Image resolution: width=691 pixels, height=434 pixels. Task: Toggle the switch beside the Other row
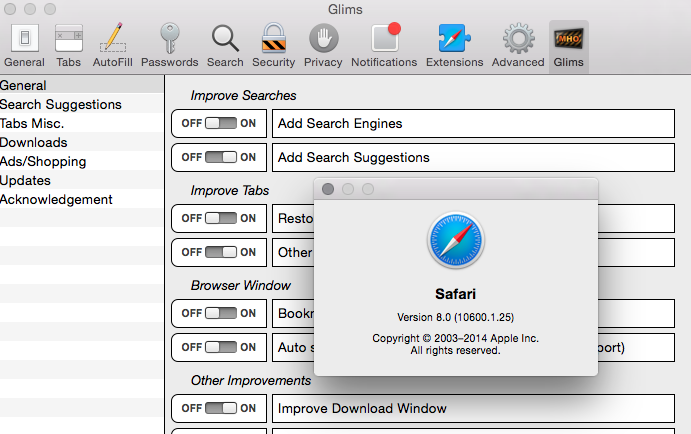[220, 252]
